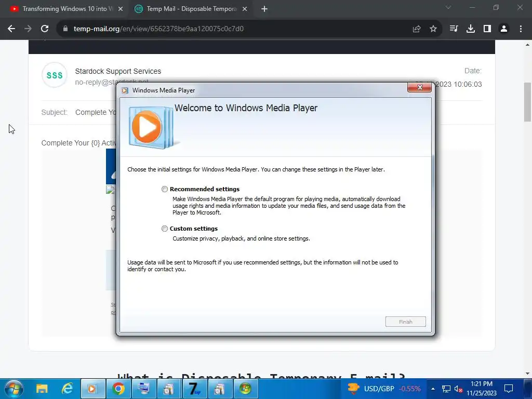
Task: Reload the temp-mail page
Action: [x=45, y=29]
